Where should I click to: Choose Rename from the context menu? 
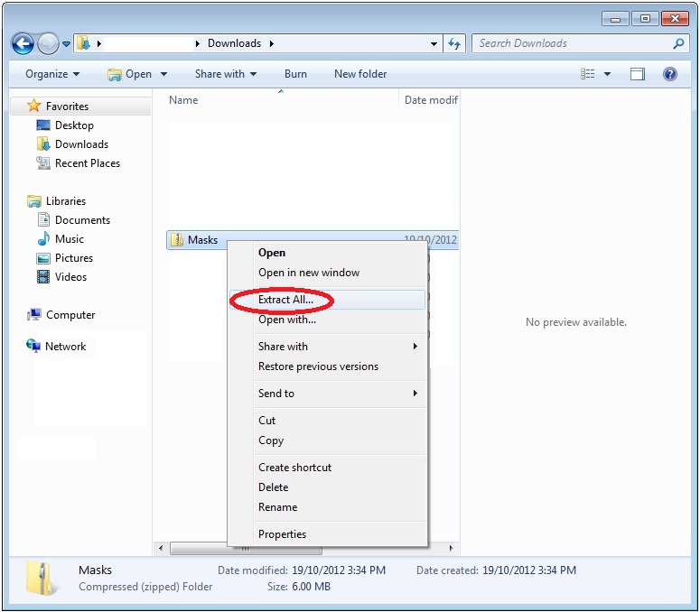click(x=277, y=507)
